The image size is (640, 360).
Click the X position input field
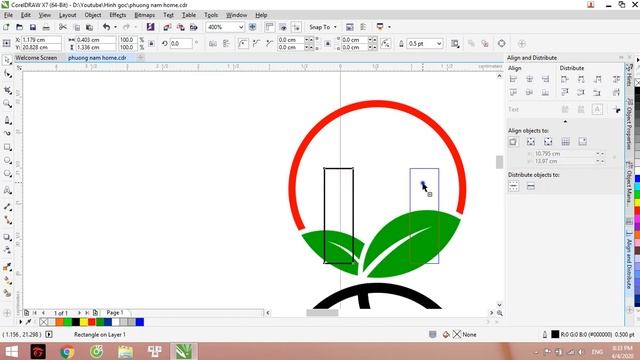[41, 40]
